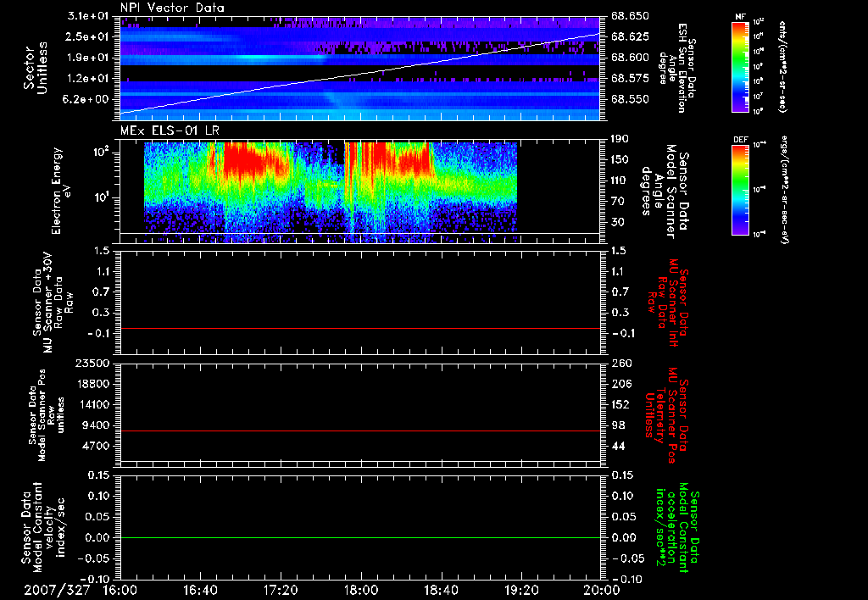This screenshot has height=600, width=868.
Task: Click the 68.600 sun elevation tick
Action: click(631, 58)
